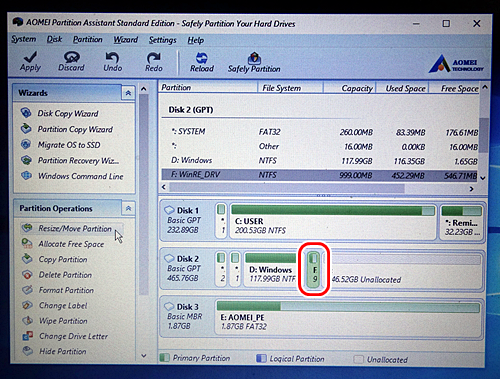Choose Delete Partition operation
Viewport: 500px width, 379px height.
point(65,275)
